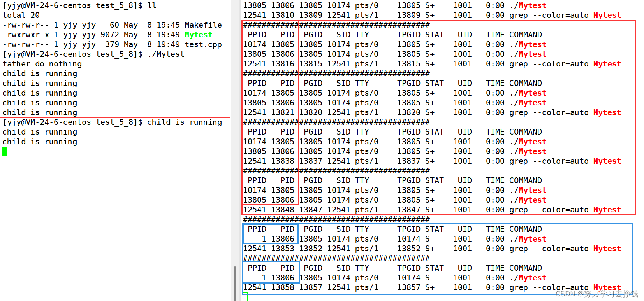Select grep process PID 13838

pyautogui.click(x=283, y=161)
